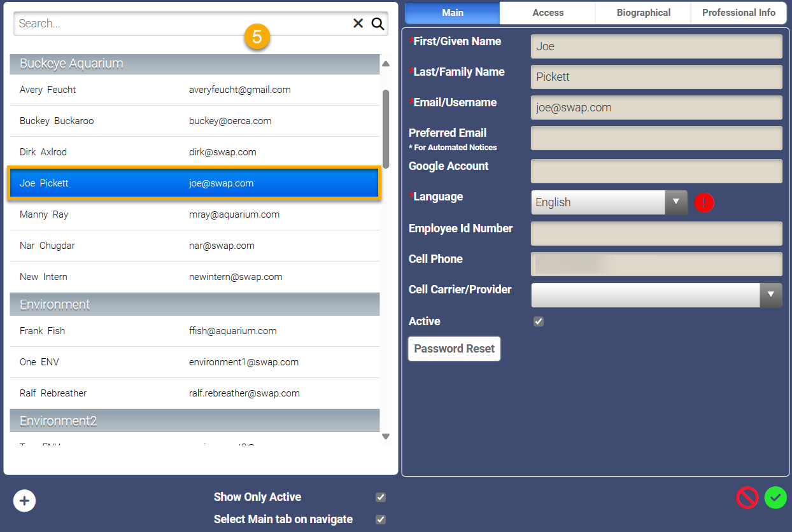Click the email ralf.rebreather@swap.com
The width and height of the screenshot is (792, 532).
click(244, 393)
